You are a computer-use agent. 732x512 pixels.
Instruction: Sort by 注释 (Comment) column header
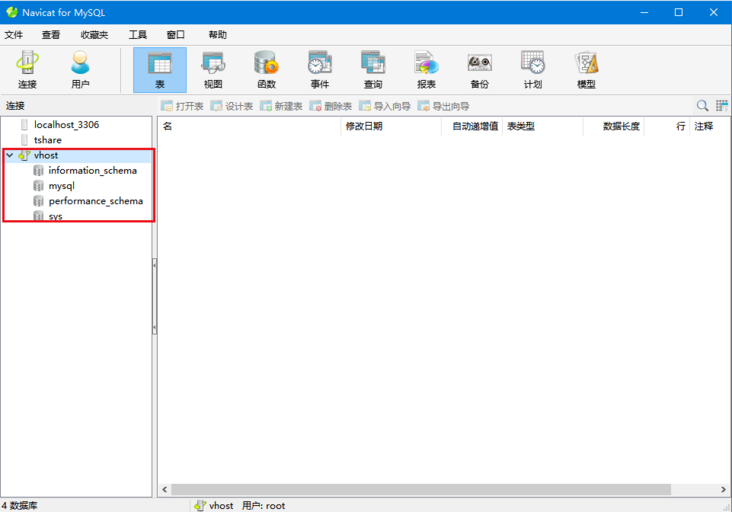(710, 126)
